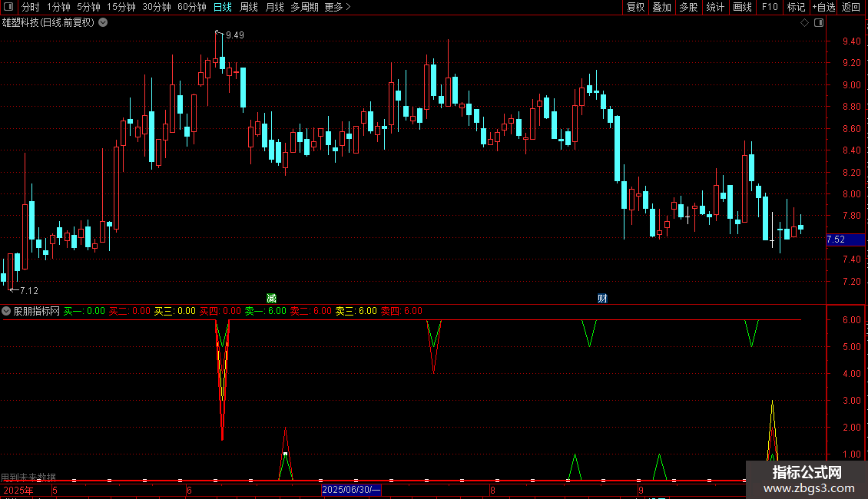Click the 2025/06/30 date label

coord(351,490)
